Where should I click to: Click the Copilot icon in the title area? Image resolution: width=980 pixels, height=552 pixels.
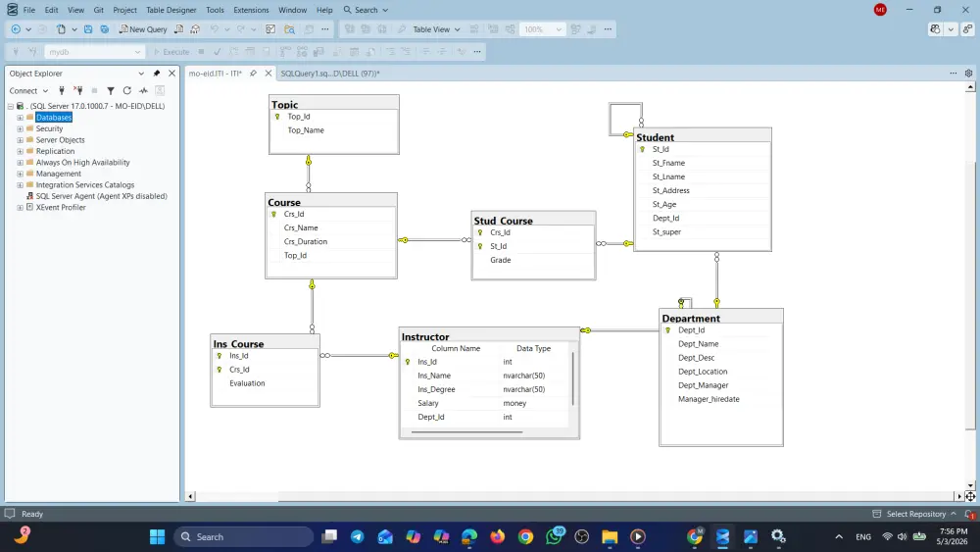tap(935, 29)
